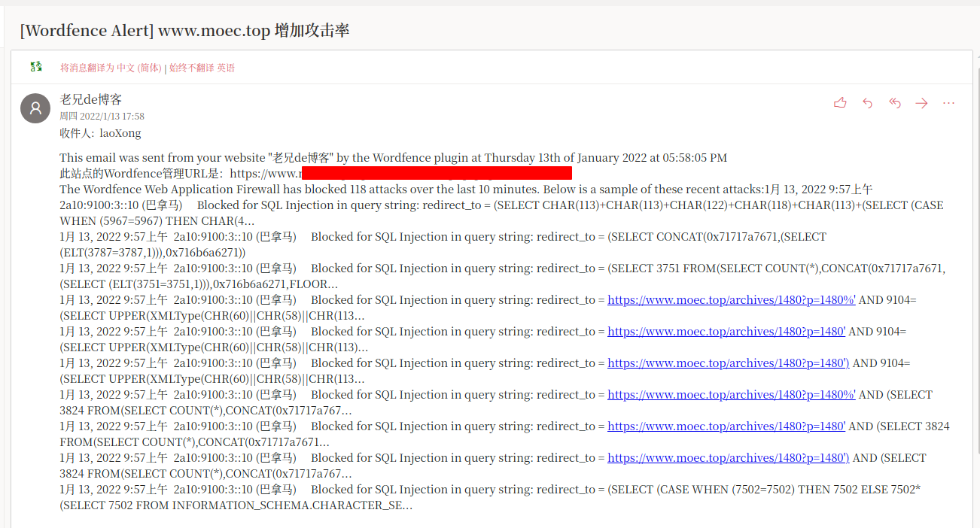Click the translator icon in the translation bar
Screen dimensions: 980x528
(x=36, y=68)
